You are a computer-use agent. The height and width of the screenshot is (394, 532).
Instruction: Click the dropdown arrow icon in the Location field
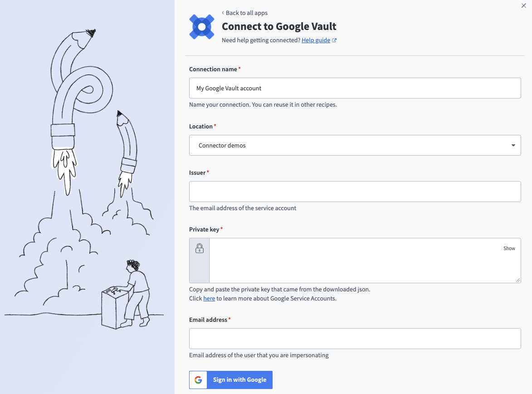pyautogui.click(x=513, y=145)
